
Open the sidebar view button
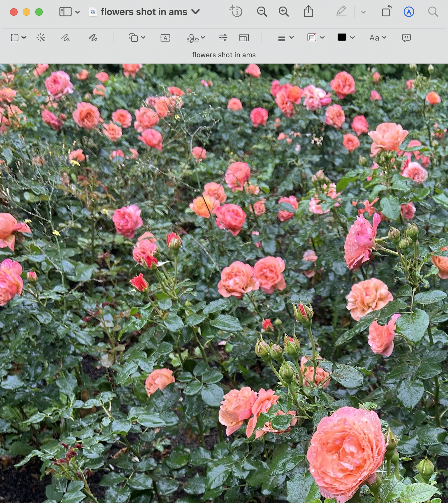(x=65, y=12)
